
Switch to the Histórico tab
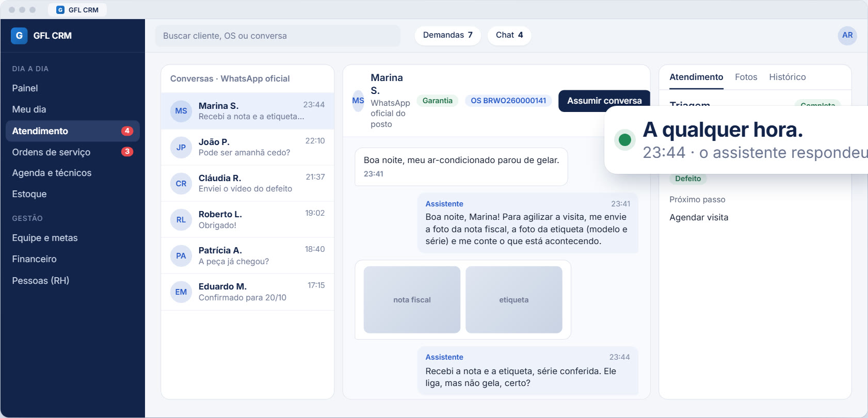click(787, 77)
